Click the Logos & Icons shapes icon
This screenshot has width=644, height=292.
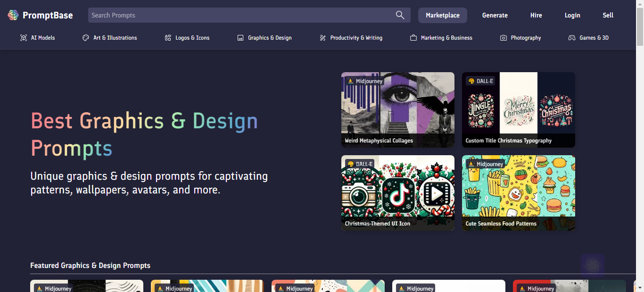[168, 38]
